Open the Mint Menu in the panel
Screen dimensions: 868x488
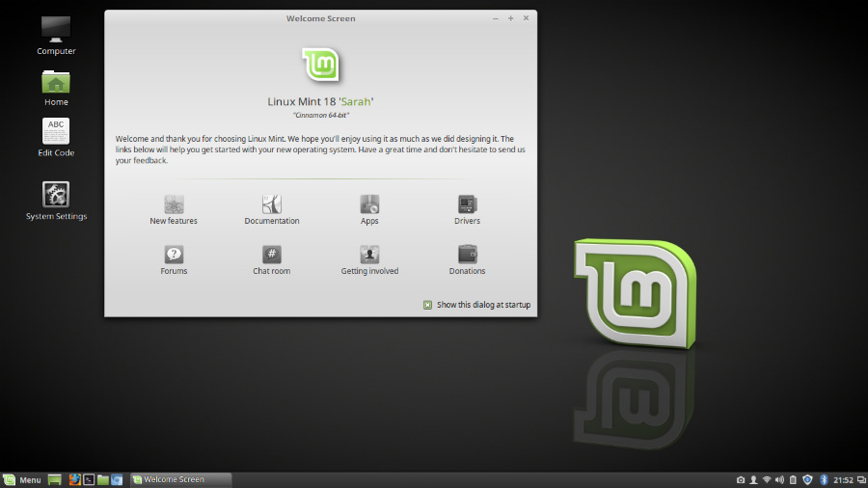point(22,479)
